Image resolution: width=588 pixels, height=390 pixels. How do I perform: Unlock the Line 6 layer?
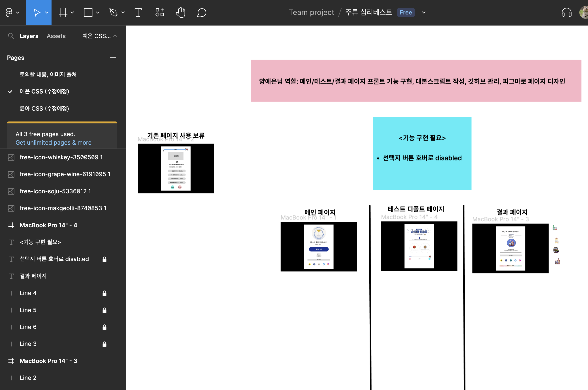pos(104,327)
